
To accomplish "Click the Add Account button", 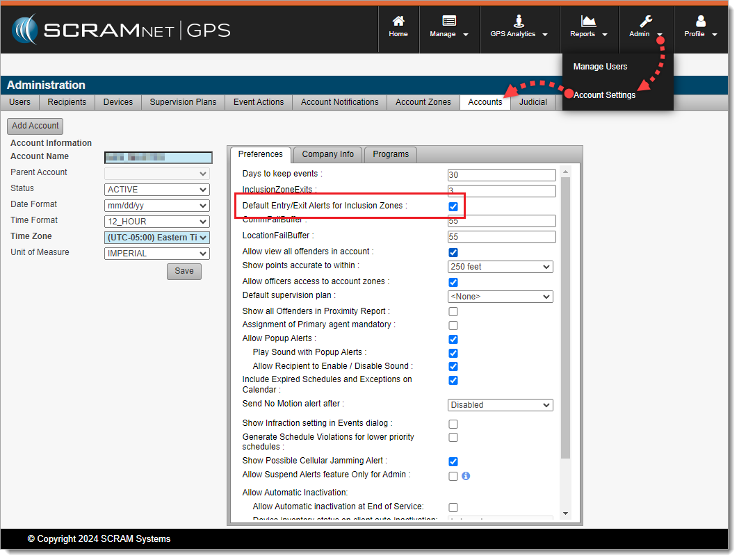I will pos(35,126).
